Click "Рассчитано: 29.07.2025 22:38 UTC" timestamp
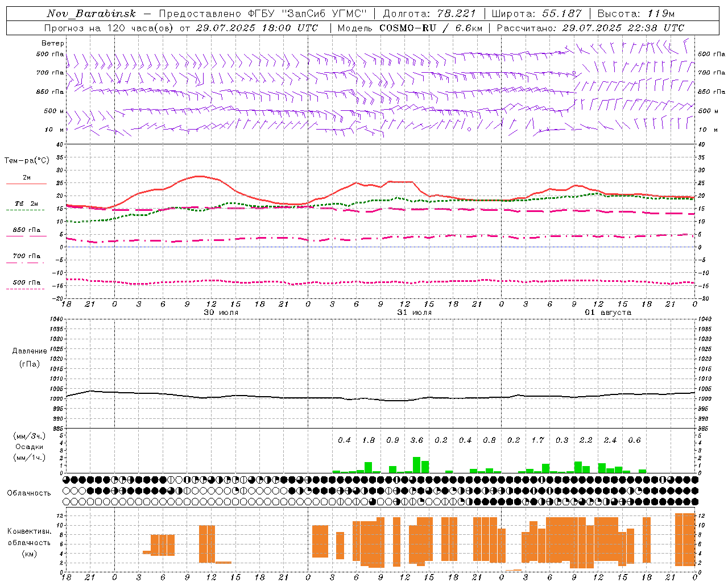 coord(590,28)
